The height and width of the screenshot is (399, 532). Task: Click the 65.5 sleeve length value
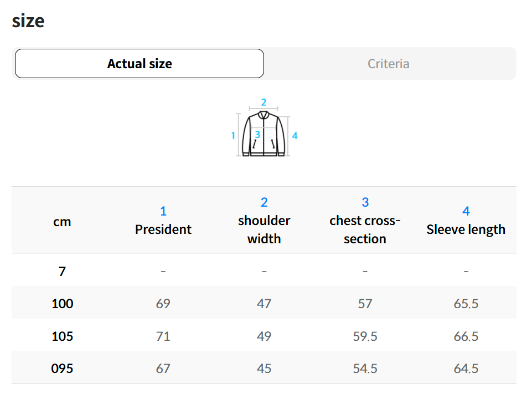point(466,304)
